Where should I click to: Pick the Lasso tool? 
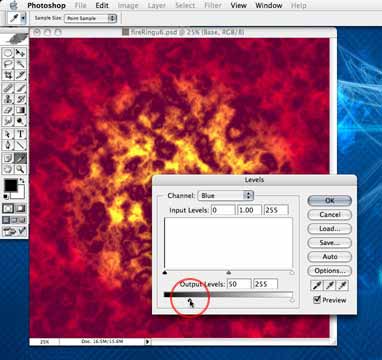(x=8, y=64)
